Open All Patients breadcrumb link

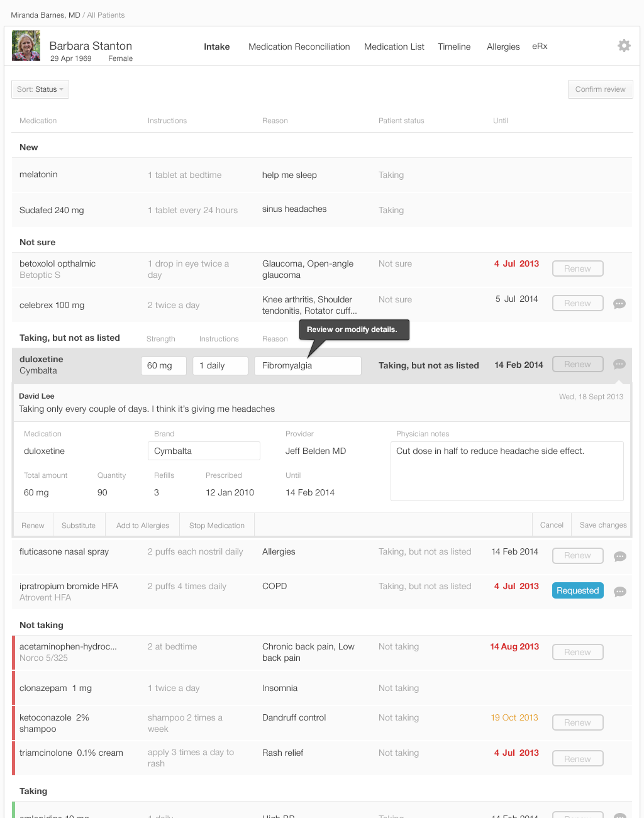[106, 15]
